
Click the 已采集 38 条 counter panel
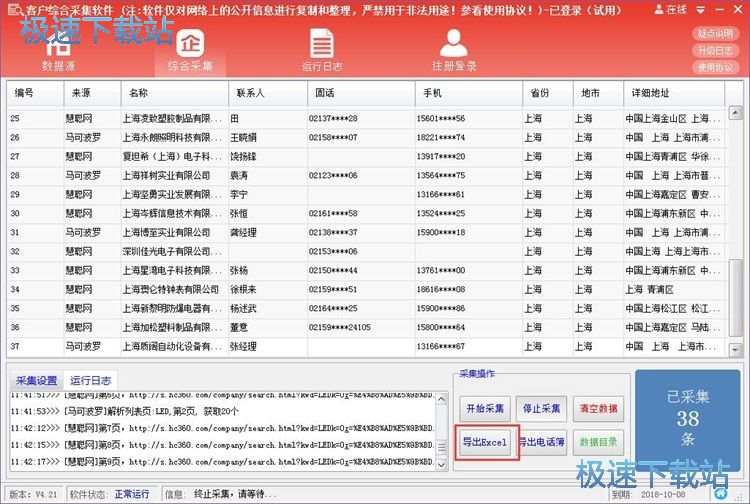coord(687,420)
